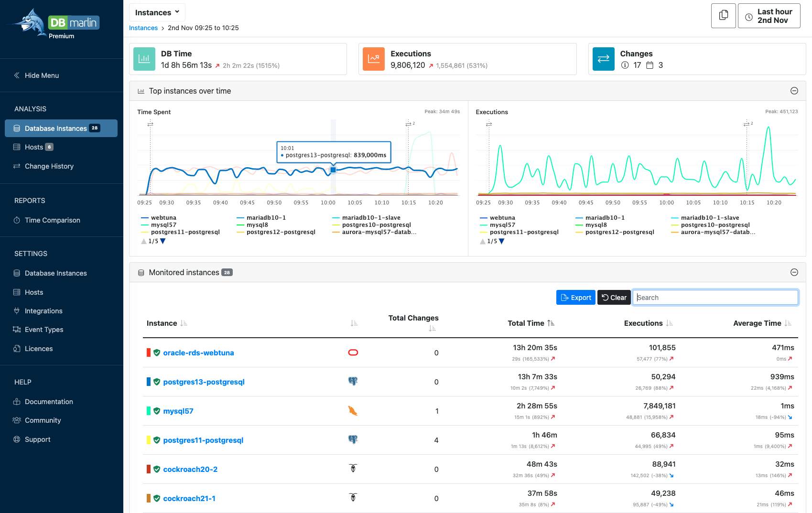Viewport: 812px width, 513px height.
Task: Open the postgres13-postgresql instance
Action: (x=204, y=382)
